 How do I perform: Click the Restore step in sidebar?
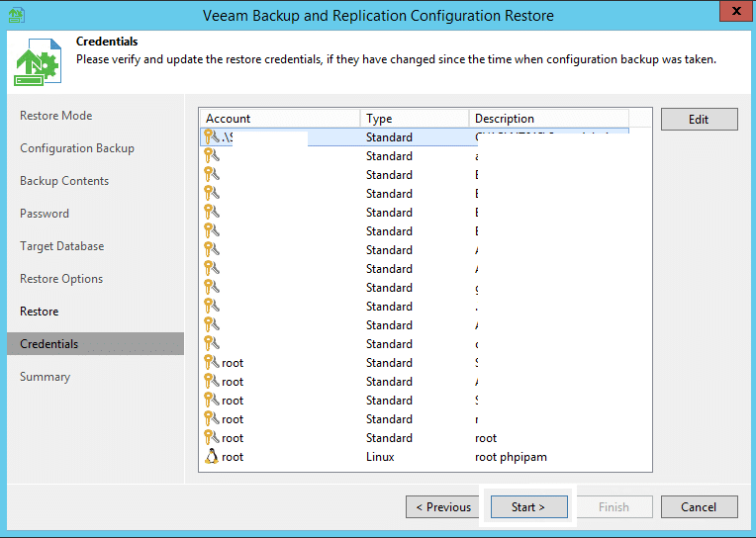[39, 312]
